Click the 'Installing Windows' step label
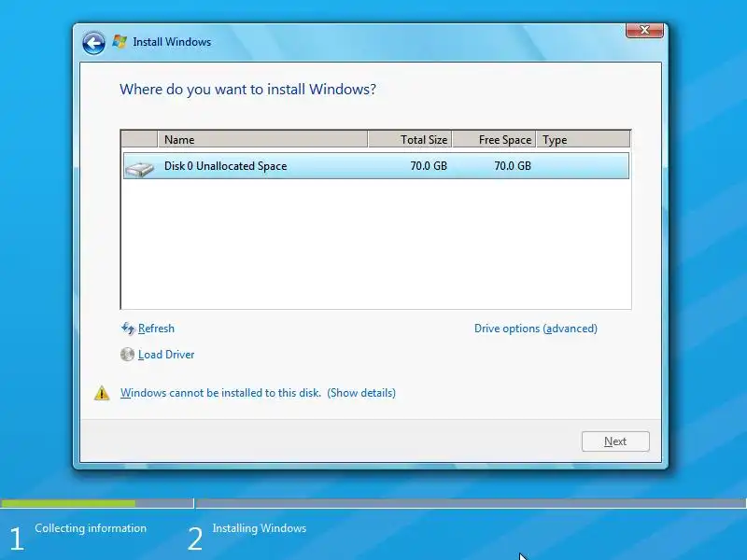This screenshot has height=560, width=747. (x=260, y=528)
